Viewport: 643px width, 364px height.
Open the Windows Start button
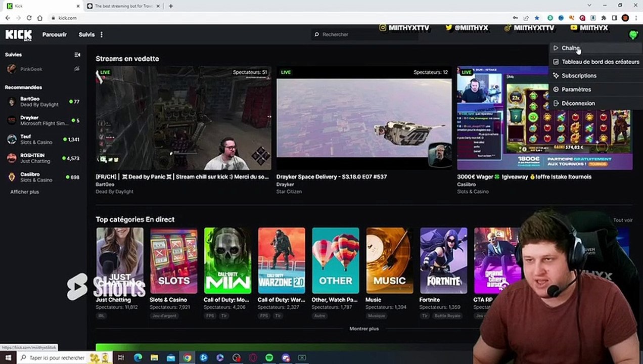[8, 358]
